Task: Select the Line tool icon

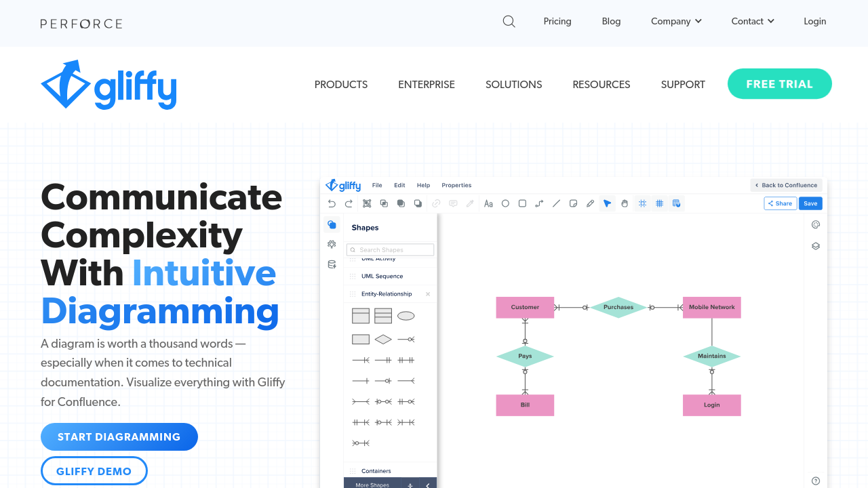Action: pos(556,203)
